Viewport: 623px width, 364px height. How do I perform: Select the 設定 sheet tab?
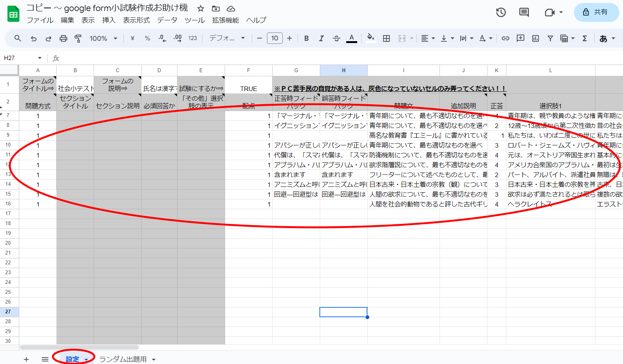point(72,359)
